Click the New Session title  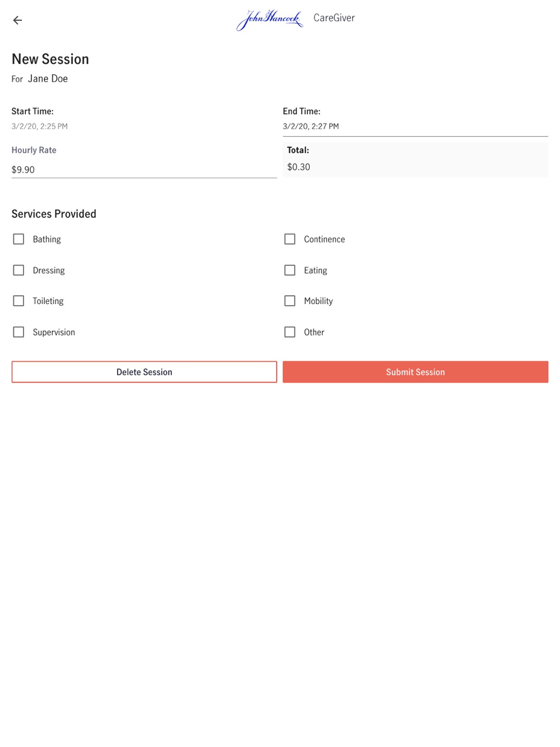click(50, 59)
